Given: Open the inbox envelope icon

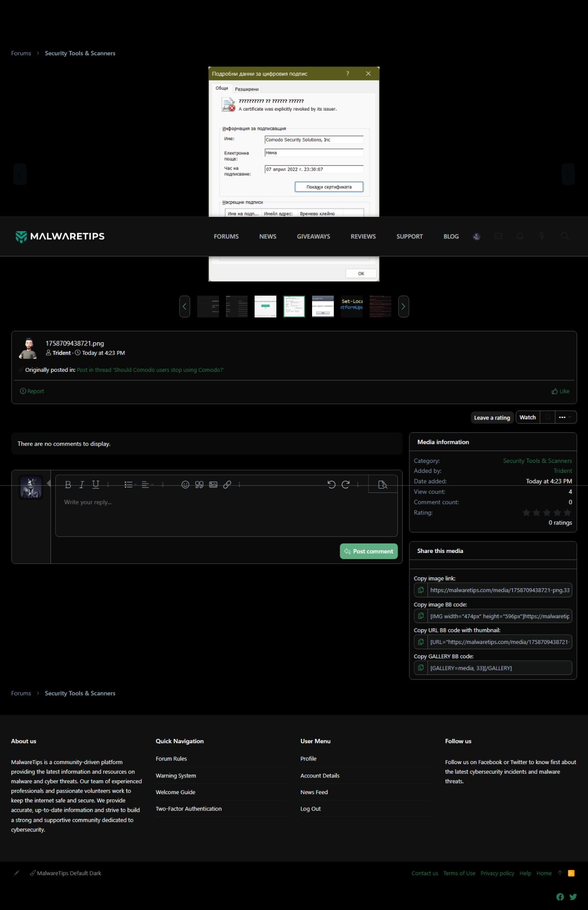Looking at the screenshot, I should pos(498,236).
